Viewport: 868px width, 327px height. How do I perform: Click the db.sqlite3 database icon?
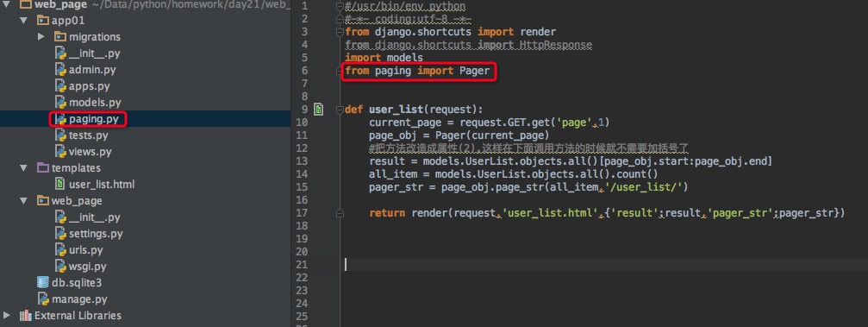pos(42,283)
